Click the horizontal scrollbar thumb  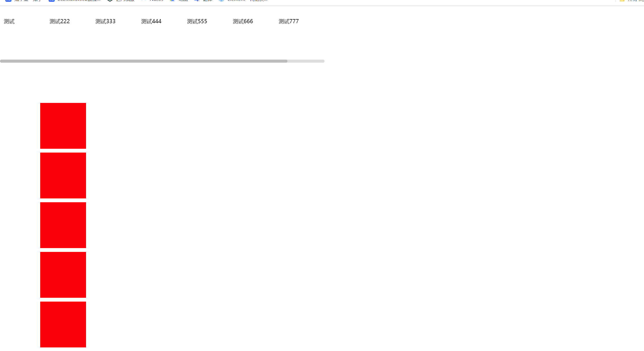pos(144,61)
